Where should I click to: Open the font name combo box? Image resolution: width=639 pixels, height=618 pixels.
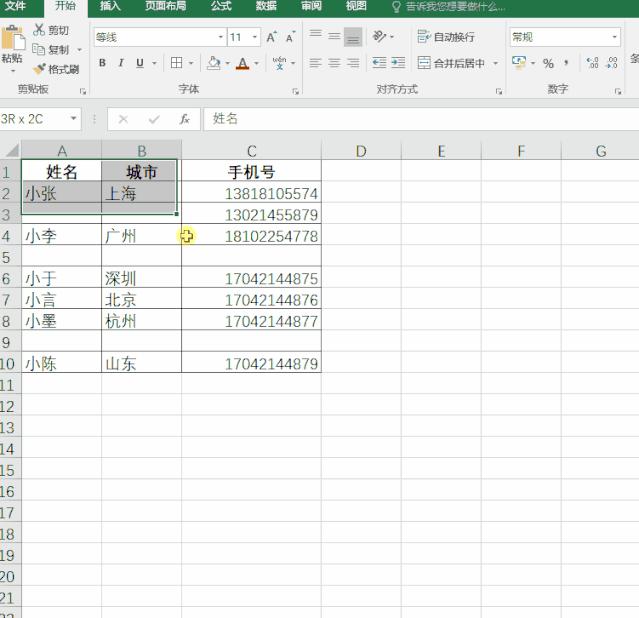pyautogui.click(x=160, y=38)
